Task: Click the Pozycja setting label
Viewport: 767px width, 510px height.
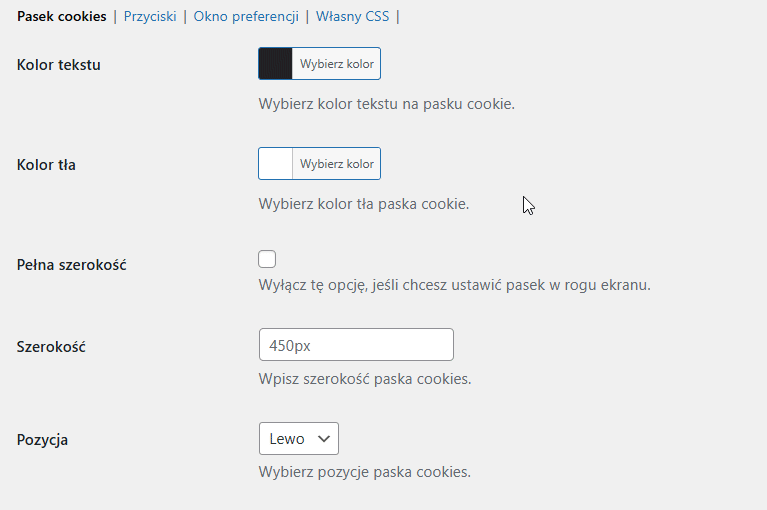Action: (43, 440)
